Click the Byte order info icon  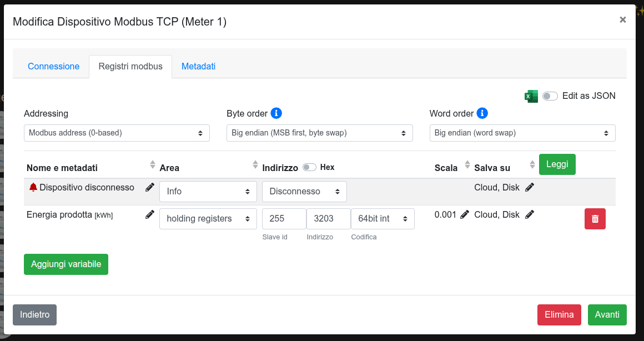tap(276, 113)
